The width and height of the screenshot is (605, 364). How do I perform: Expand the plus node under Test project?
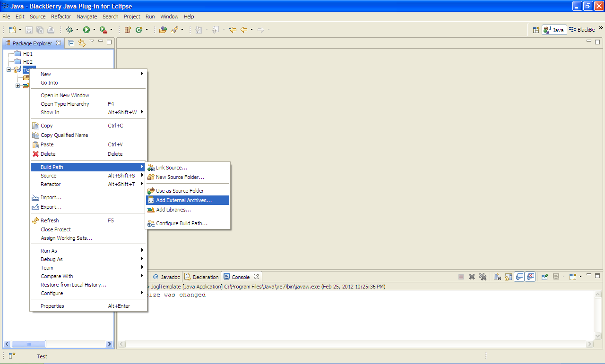point(17,85)
